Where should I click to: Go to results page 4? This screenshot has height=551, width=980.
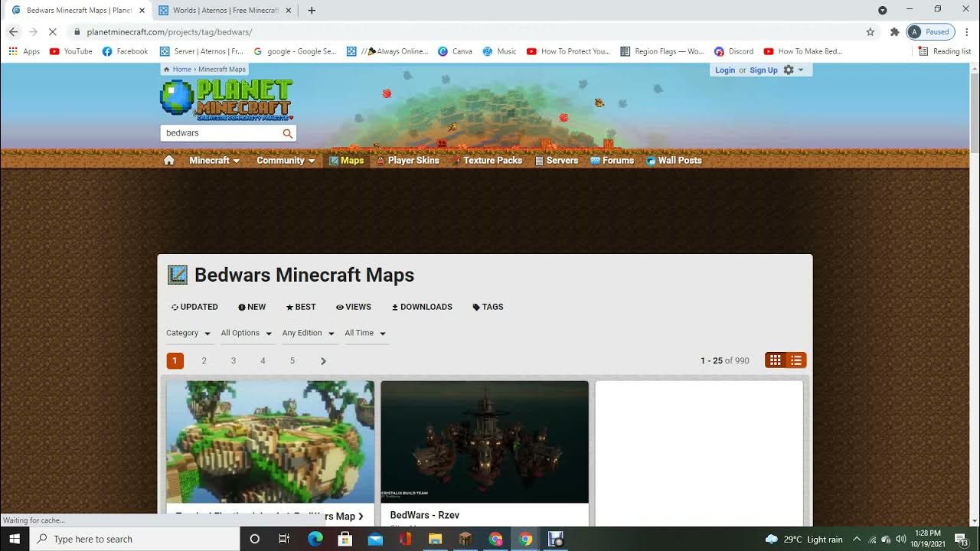pyautogui.click(x=263, y=361)
